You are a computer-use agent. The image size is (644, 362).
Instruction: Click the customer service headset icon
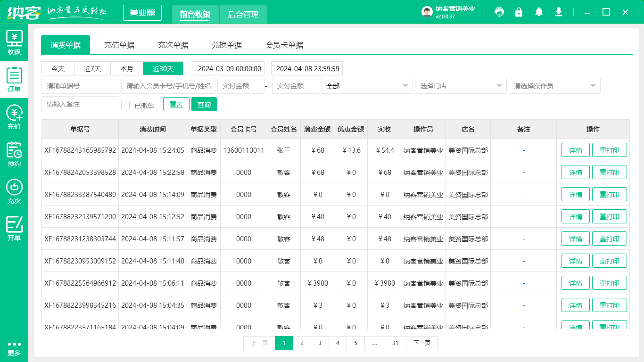[x=499, y=12]
